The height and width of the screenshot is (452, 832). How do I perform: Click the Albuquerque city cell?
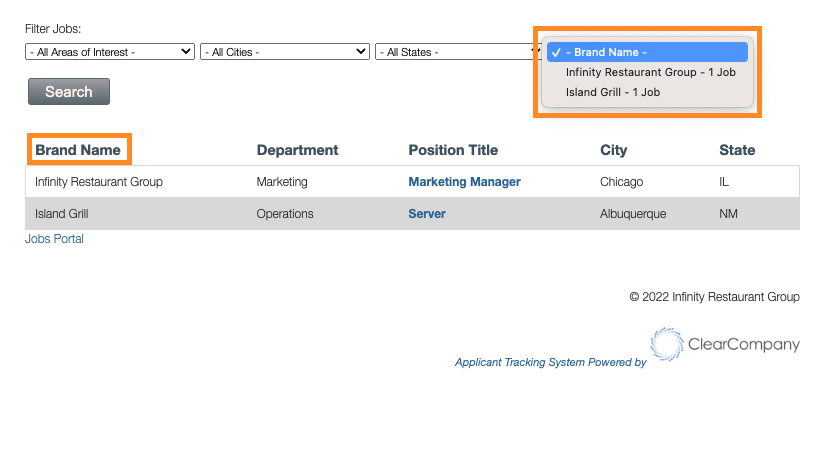(633, 214)
